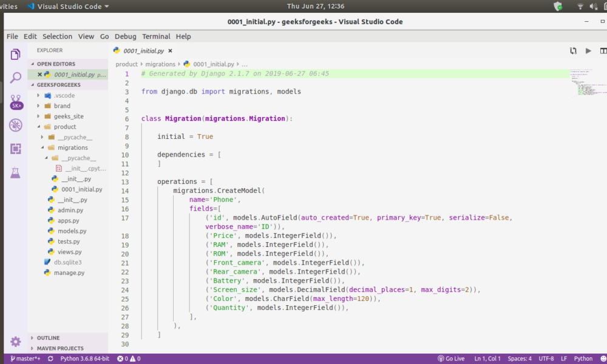
Task: Select the 0001_initial.py editor tab
Action: click(x=144, y=51)
